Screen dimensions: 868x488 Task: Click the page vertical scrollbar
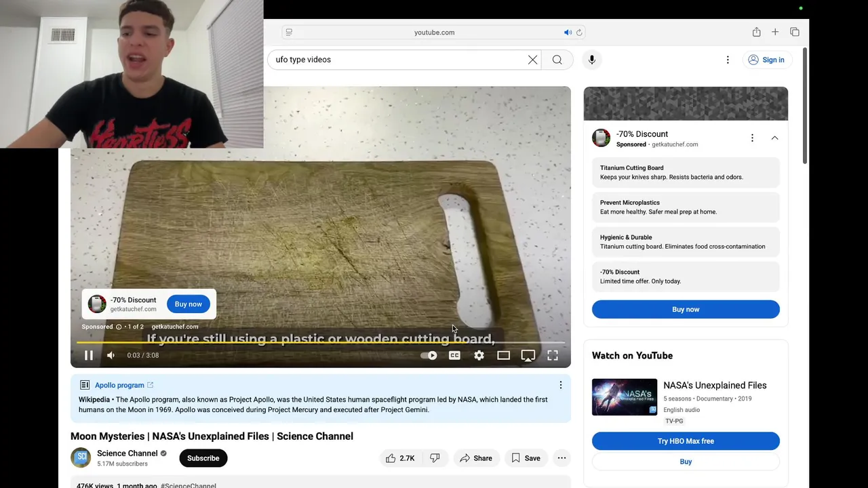coord(805,105)
